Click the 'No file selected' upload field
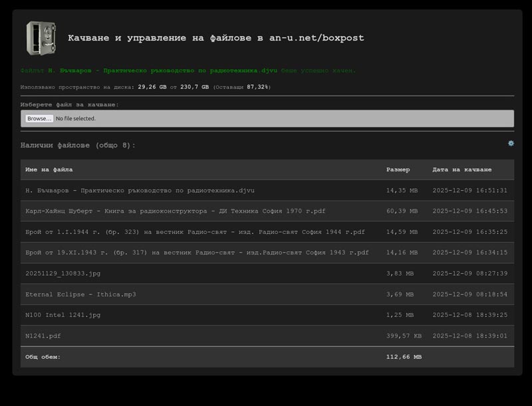Viewport: 532px width, 406px height. tap(76, 118)
